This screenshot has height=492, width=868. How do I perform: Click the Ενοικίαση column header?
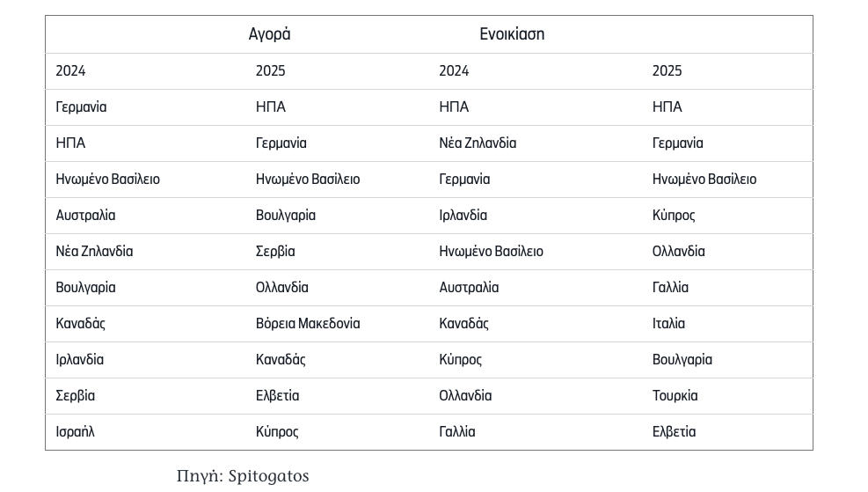pos(512,34)
